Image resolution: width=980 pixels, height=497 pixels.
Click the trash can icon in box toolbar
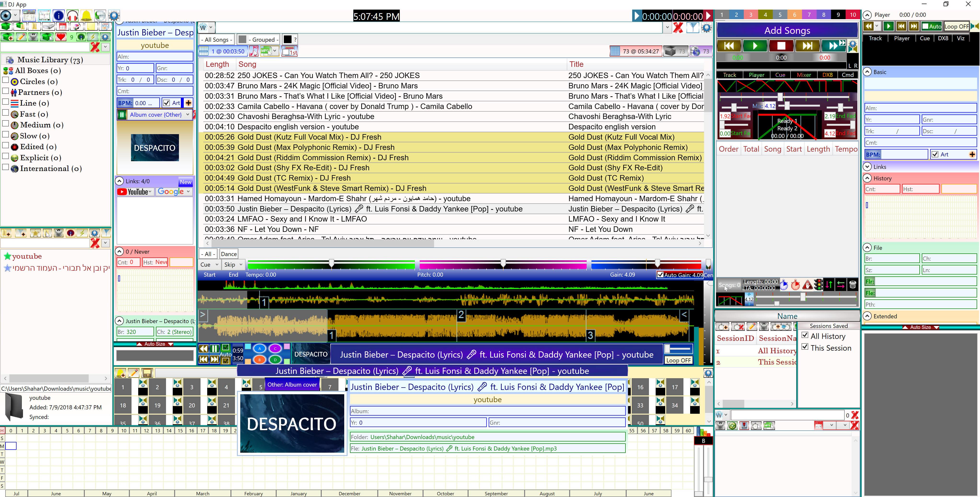pyautogui.click(x=34, y=37)
